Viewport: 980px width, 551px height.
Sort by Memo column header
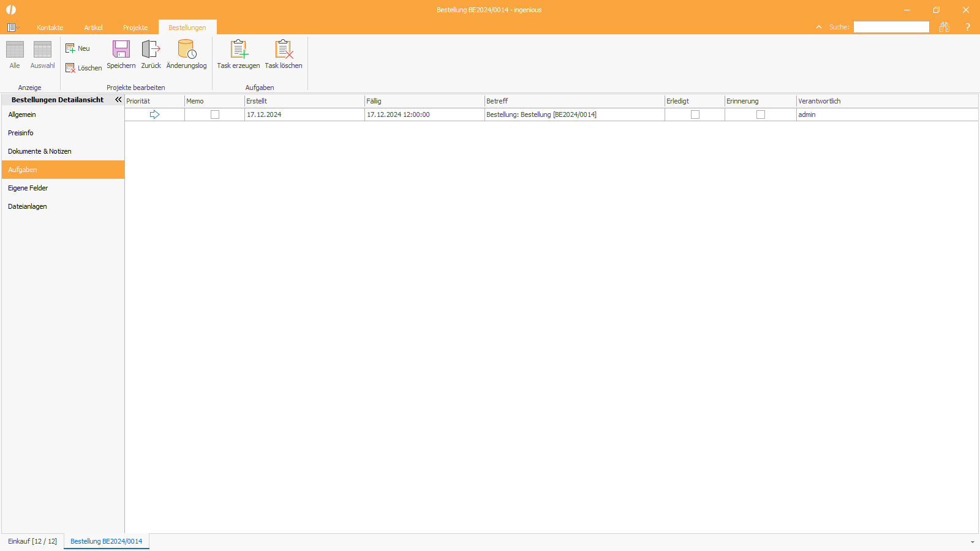click(215, 101)
